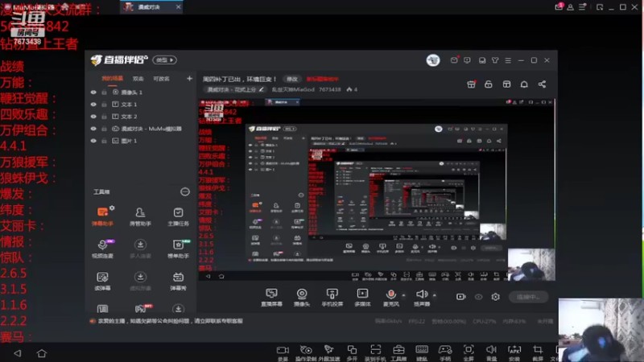The image size is (644, 362).
Task: Open MuMu 键鼠 keyboard mapping
Action: [421, 352]
